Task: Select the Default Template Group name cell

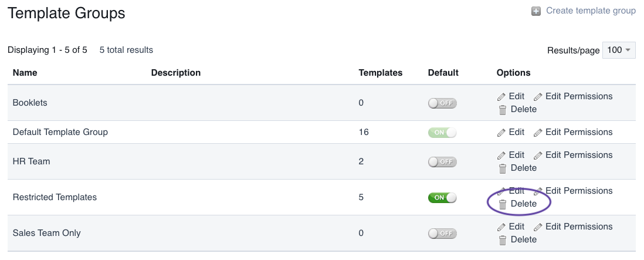Action: (60, 132)
